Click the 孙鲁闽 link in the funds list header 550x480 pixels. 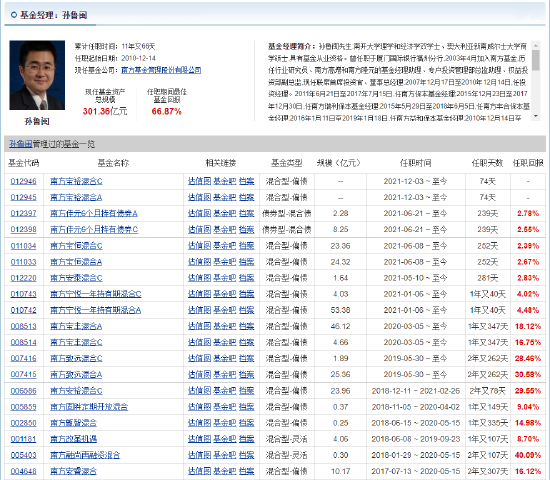21,144
